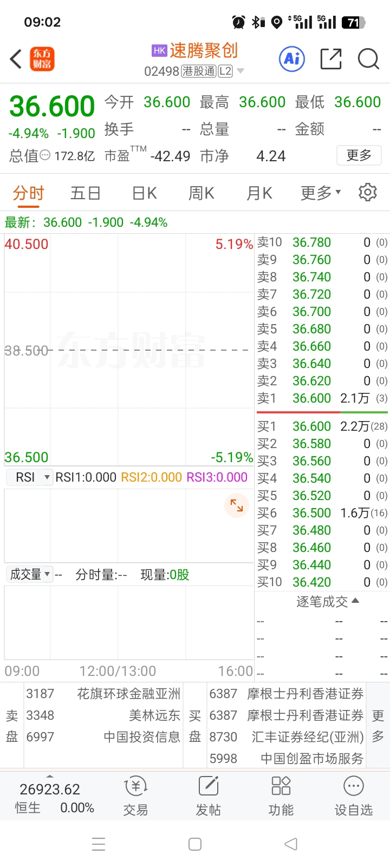Tap 最新: 36.600 summary line
390x868 pixels.
[86, 222]
